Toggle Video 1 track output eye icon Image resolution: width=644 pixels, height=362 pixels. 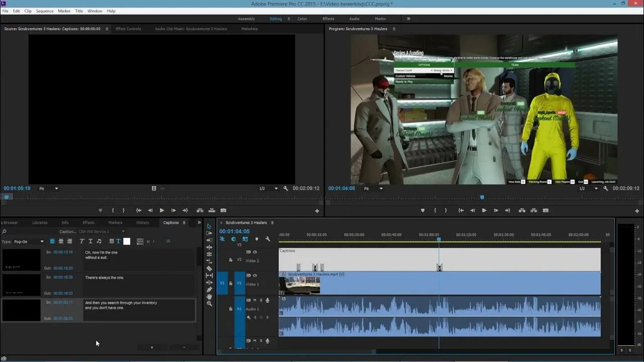point(255,276)
